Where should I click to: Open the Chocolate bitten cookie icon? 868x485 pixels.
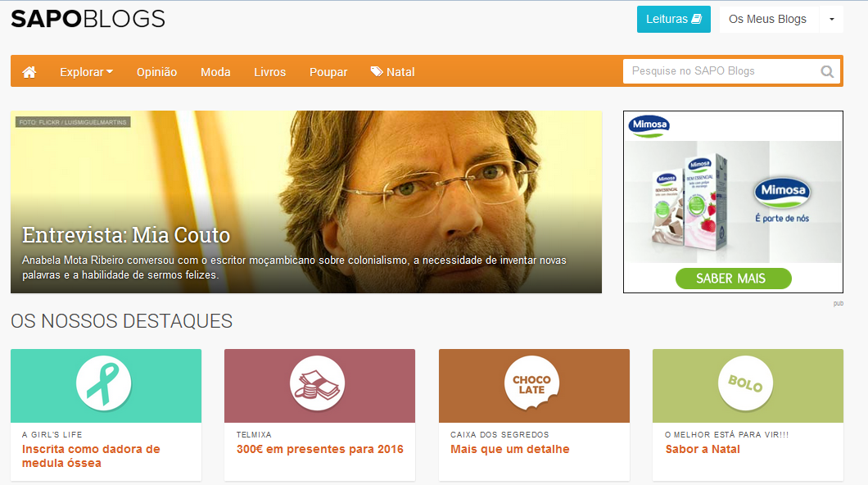tap(532, 383)
